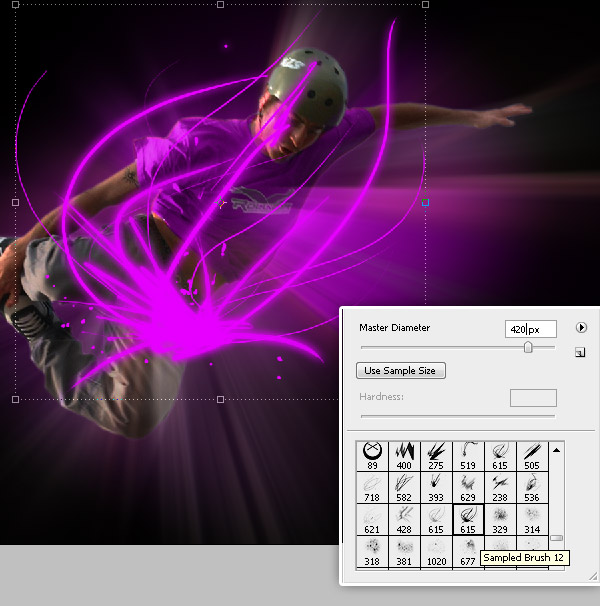
Task: Select the 329 splatter brush preset
Action: (x=500, y=520)
